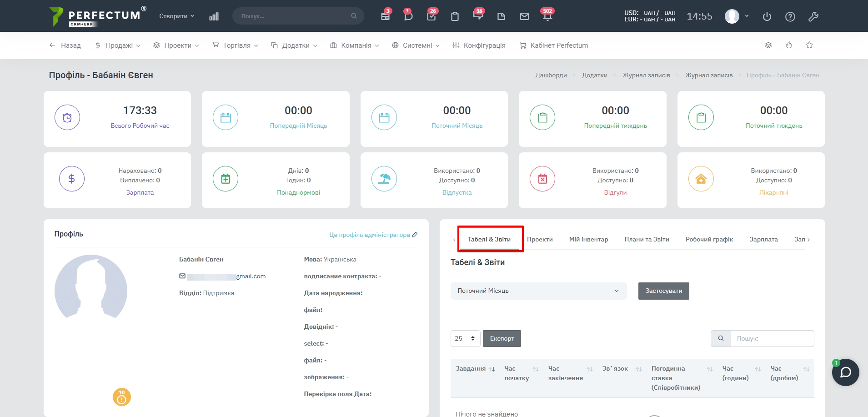Click the power logout icon
The image size is (868, 417).
click(767, 17)
